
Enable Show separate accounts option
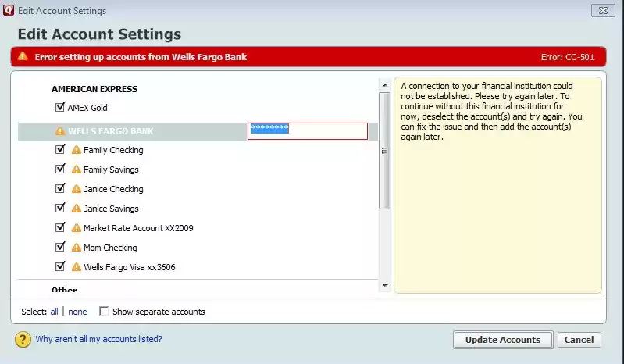pos(105,312)
